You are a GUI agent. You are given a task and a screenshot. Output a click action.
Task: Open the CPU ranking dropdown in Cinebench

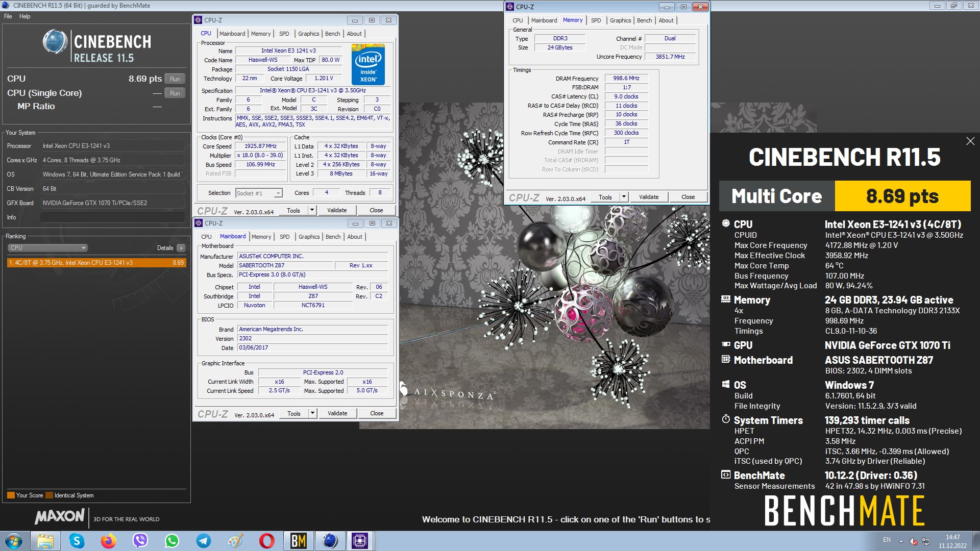pyautogui.click(x=47, y=248)
